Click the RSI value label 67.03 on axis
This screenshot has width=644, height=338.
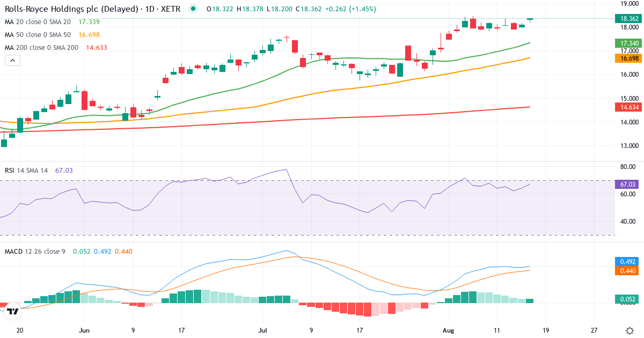(x=627, y=184)
